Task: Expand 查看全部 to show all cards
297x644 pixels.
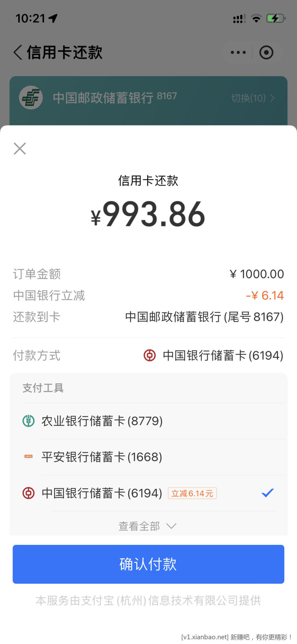Action: tap(147, 526)
